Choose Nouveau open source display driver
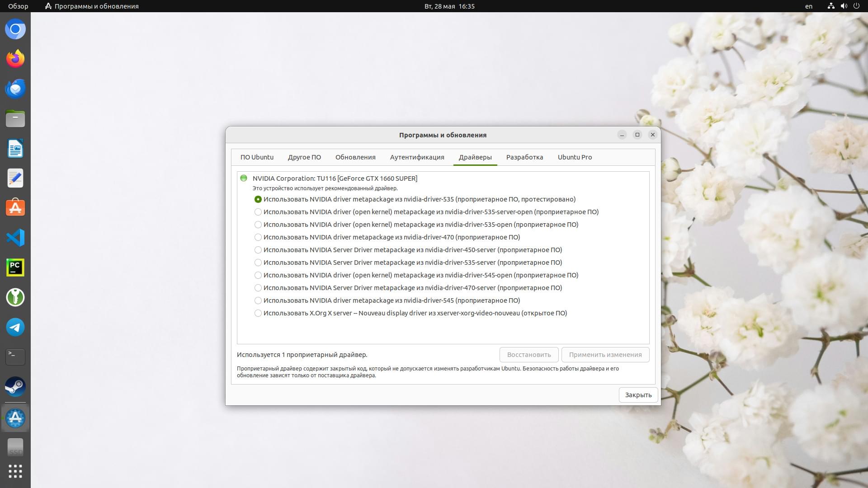Screen dimensions: 868x488 tap(410, 313)
